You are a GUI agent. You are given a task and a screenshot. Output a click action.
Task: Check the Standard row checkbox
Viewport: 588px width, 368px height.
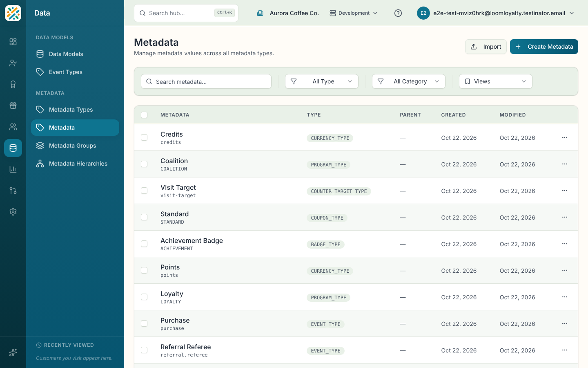click(x=144, y=217)
